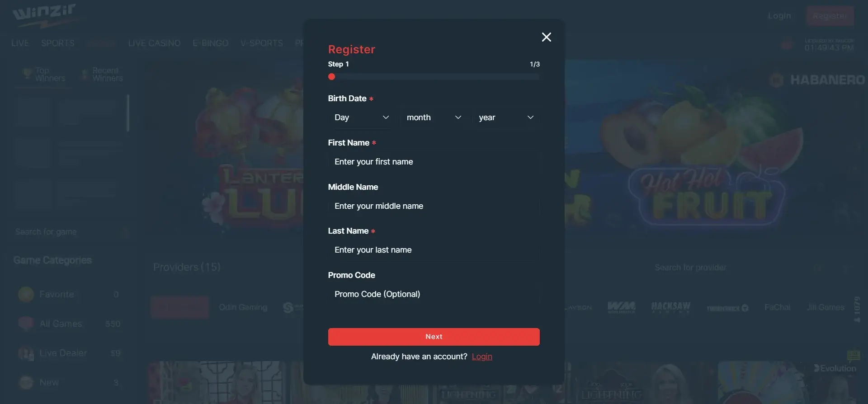
Task: Click the registration step progress bar
Action: pos(434,77)
